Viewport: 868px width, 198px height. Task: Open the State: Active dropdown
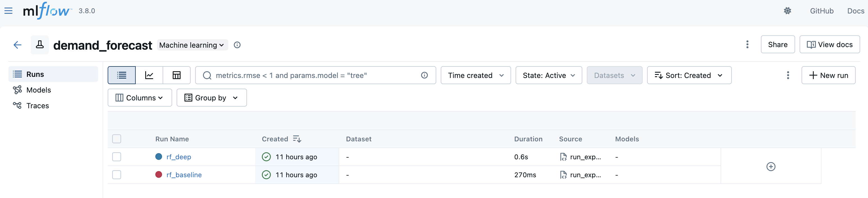coord(548,75)
